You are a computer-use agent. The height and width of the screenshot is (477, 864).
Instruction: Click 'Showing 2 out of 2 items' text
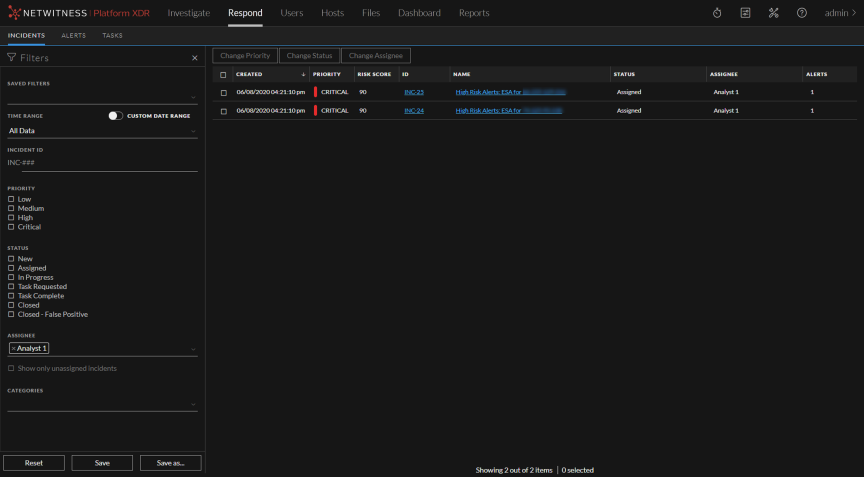coord(514,470)
